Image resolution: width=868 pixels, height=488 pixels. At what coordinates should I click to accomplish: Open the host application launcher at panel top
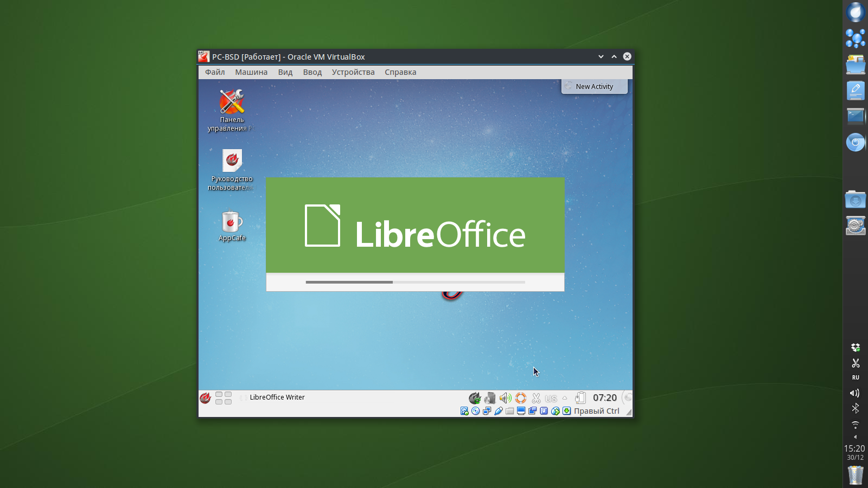coord(856,12)
